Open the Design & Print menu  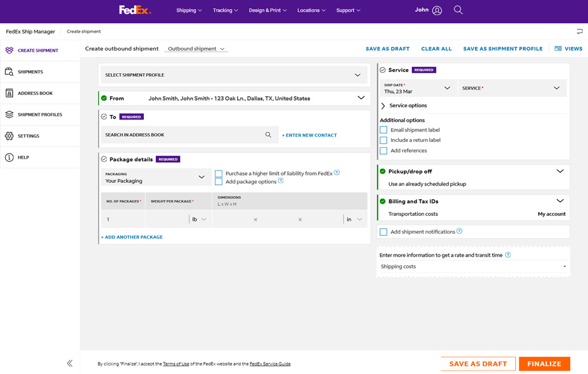pos(267,10)
